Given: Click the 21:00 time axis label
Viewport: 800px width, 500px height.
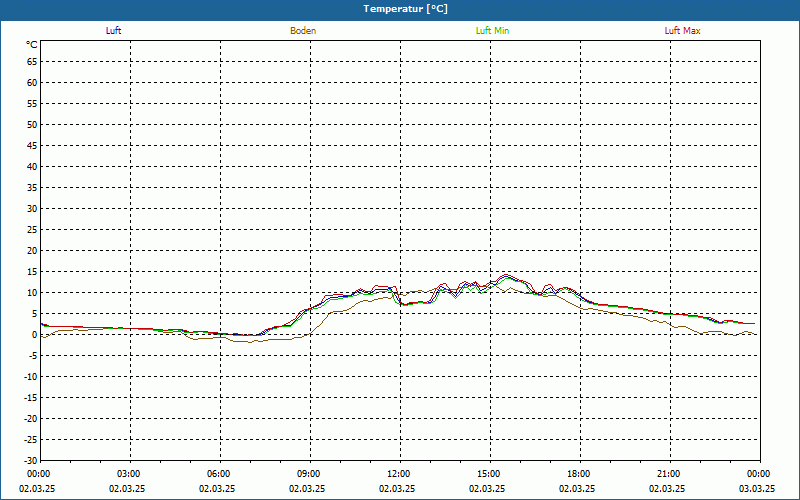Looking at the screenshot, I should pyautogui.click(x=668, y=474).
